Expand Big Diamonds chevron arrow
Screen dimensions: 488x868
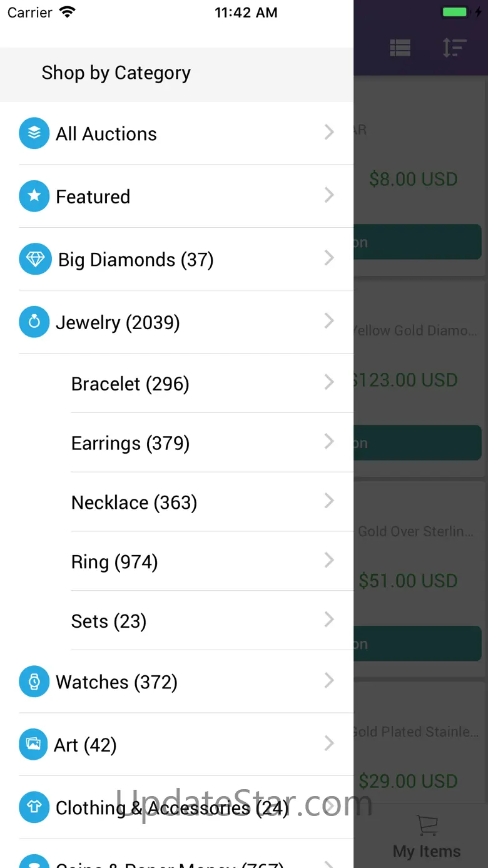329,258
